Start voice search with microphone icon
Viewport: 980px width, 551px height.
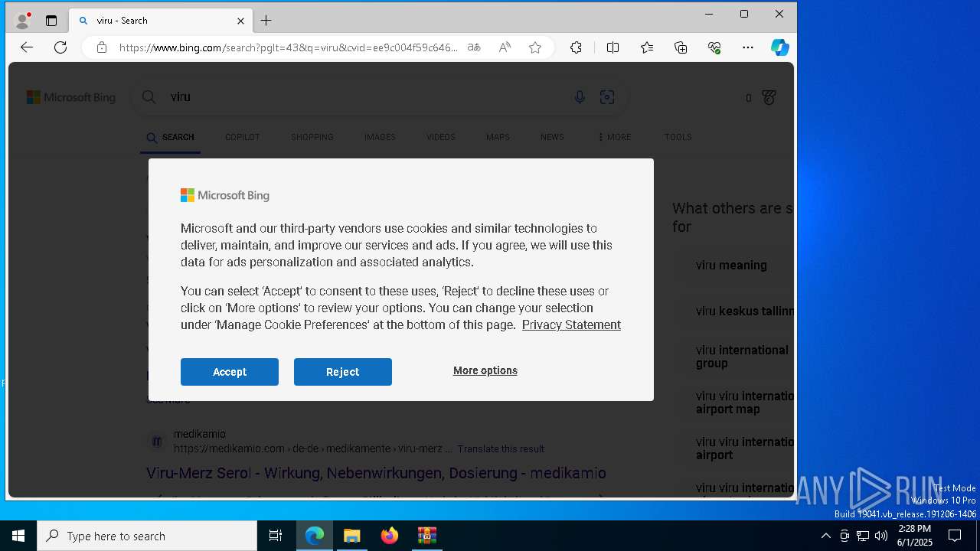pyautogui.click(x=580, y=97)
